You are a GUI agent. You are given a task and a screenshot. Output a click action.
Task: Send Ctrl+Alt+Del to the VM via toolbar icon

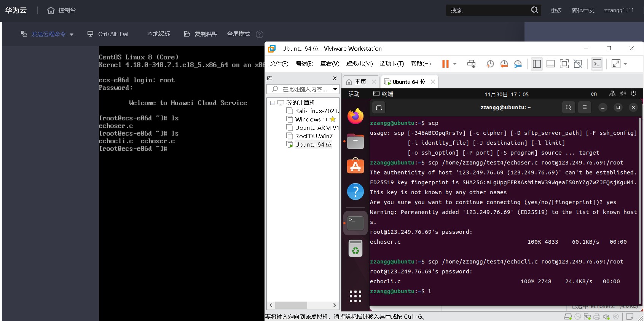pyautogui.click(x=471, y=64)
